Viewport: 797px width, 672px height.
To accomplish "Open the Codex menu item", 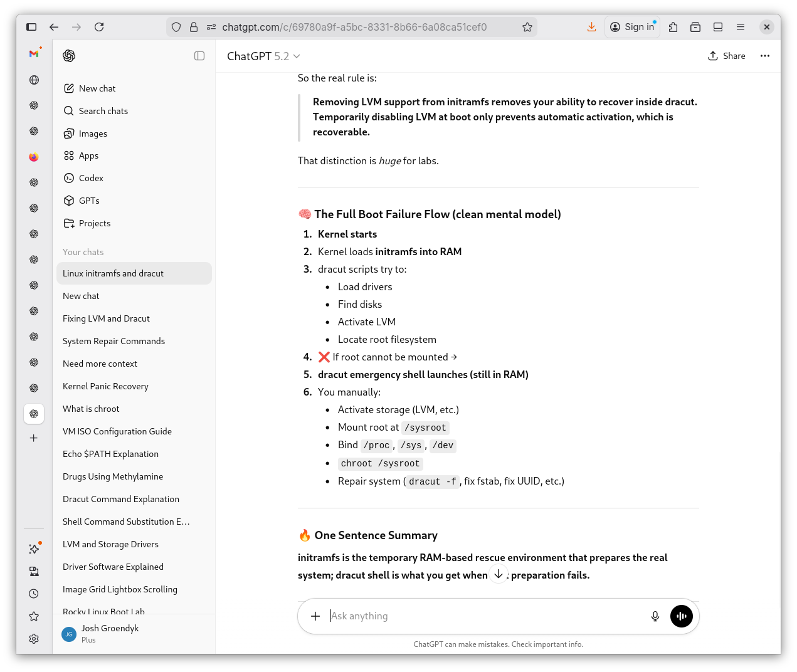I will coord(91,178).
